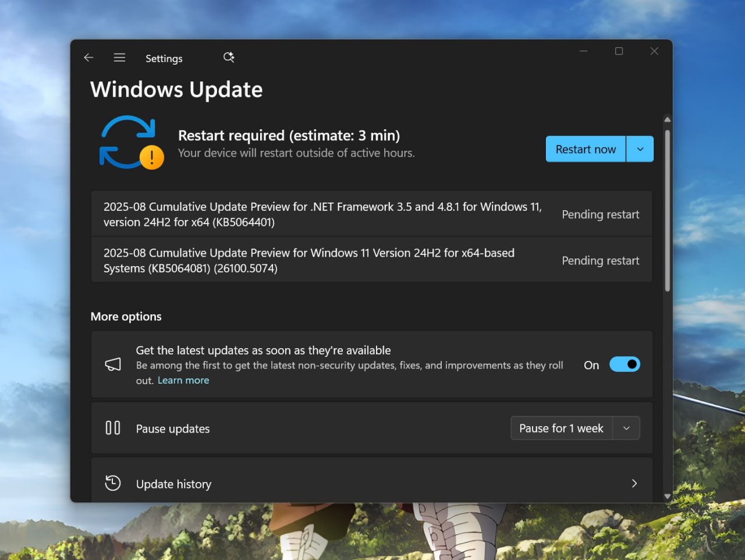Click the On label beside the updates toggle
745x560 pixels.
tap(591, 365)
